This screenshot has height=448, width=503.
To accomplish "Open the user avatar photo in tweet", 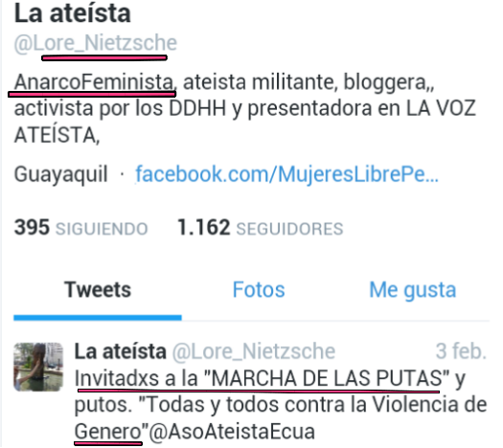I will tap(38, 367).
